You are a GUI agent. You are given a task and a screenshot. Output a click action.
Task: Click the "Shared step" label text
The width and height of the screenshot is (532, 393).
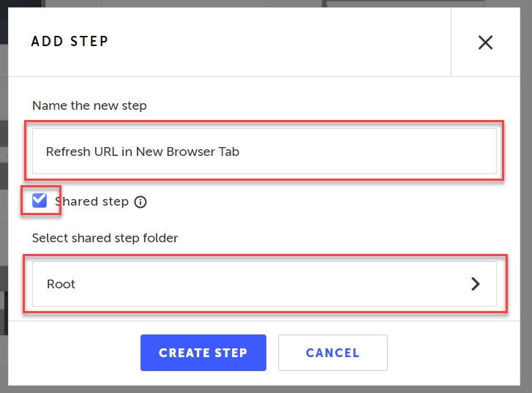pyautogui.click(x=91, y=201)
